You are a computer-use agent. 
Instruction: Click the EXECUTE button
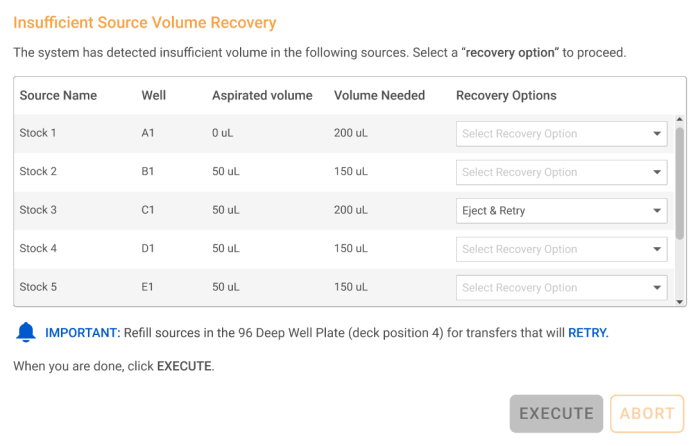point(556,414)
